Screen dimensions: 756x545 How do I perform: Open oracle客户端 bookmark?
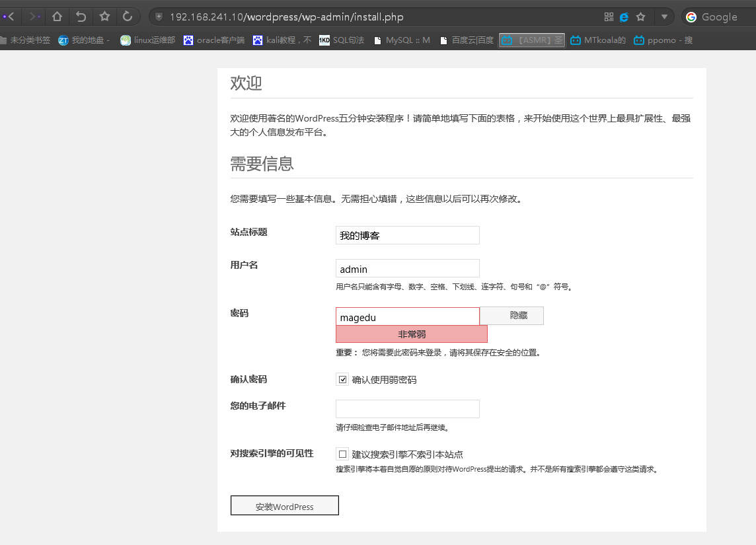click(213, 40)
